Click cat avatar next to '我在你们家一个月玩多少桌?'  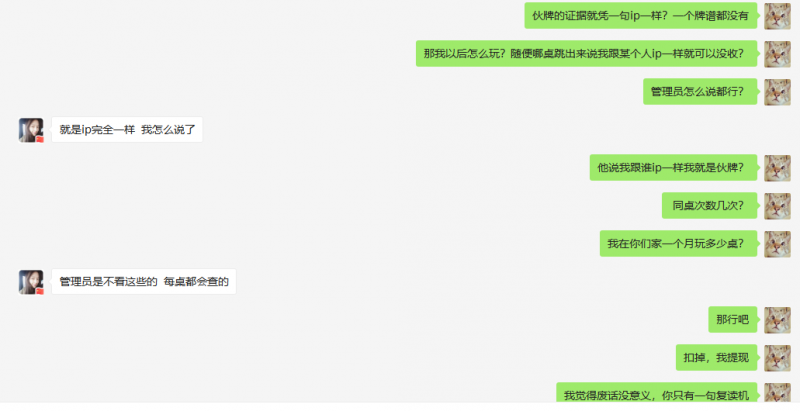coord(777,244)
